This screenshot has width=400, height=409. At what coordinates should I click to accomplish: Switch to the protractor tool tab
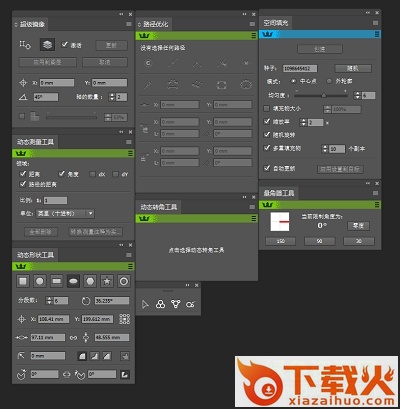coord(279,193)
